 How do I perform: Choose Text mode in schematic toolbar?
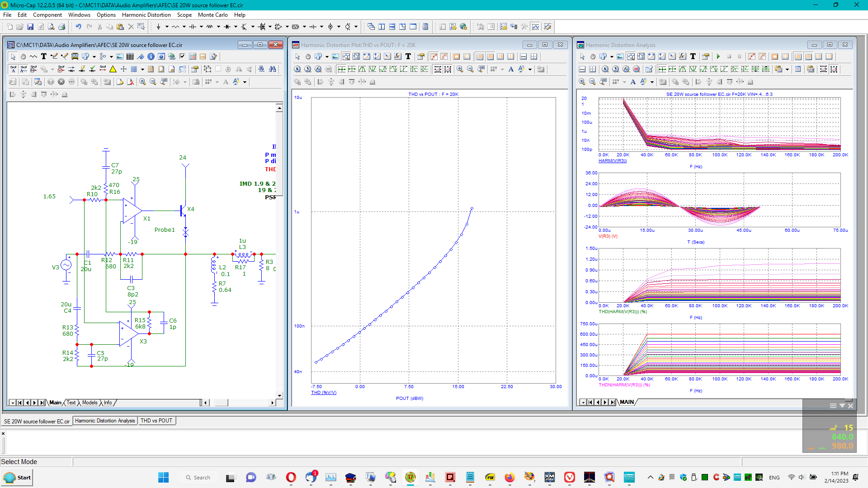click(44, 56)
